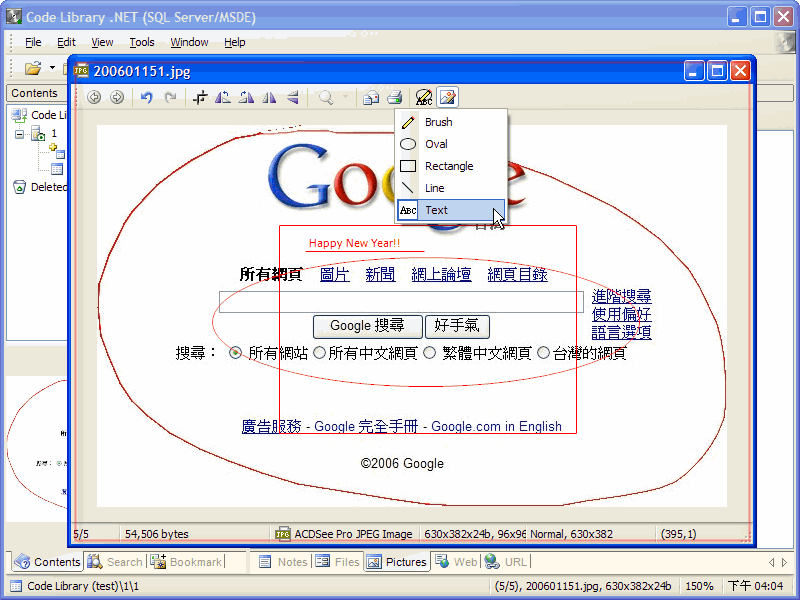Click the 5/5 status counter

[x=81, y=534]
